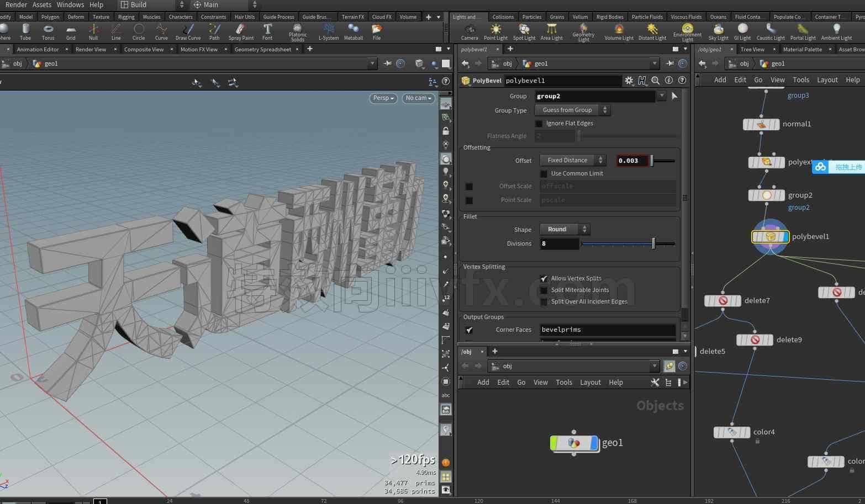Click the parameter search magnifier icon

[x=656, y=81]
